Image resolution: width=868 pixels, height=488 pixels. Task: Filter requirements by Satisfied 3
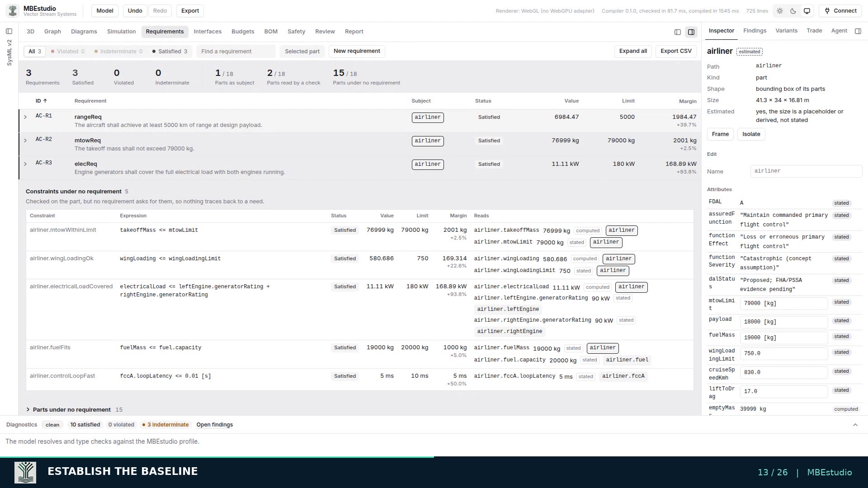[170, 52]
